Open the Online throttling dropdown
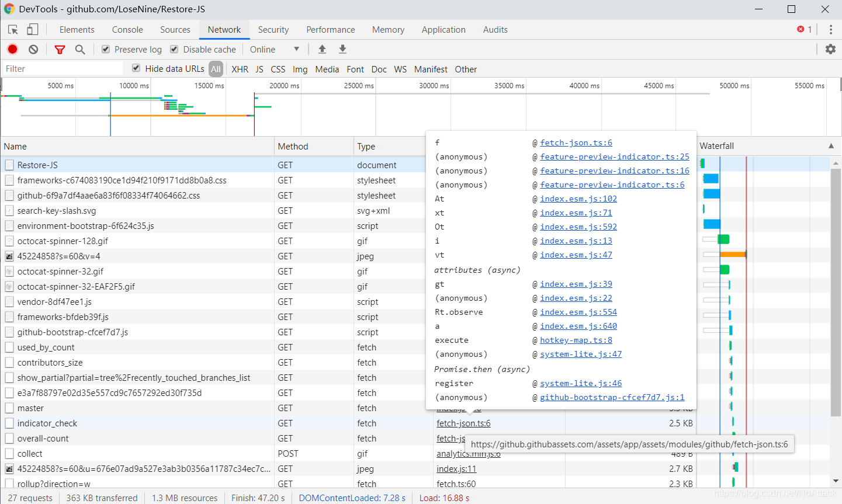842x504 pixels. (275, 50)
